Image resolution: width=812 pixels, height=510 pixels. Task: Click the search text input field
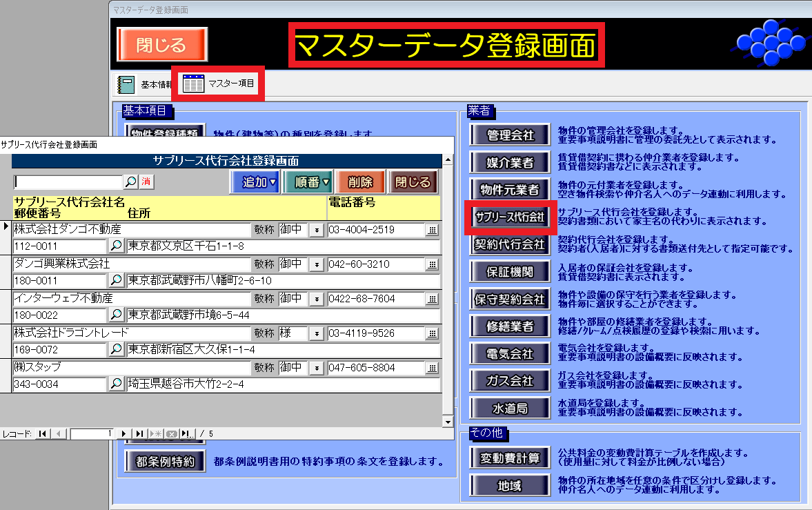(68, 182)
